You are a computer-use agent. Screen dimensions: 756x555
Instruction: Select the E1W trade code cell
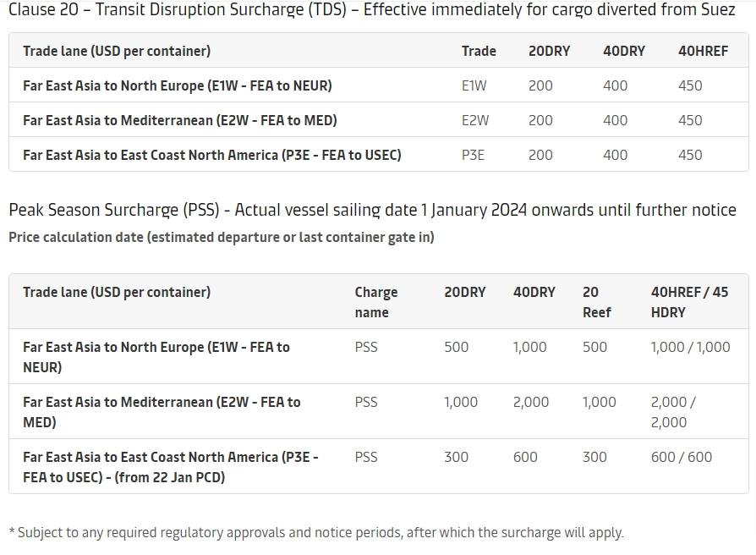pos(474,85)
